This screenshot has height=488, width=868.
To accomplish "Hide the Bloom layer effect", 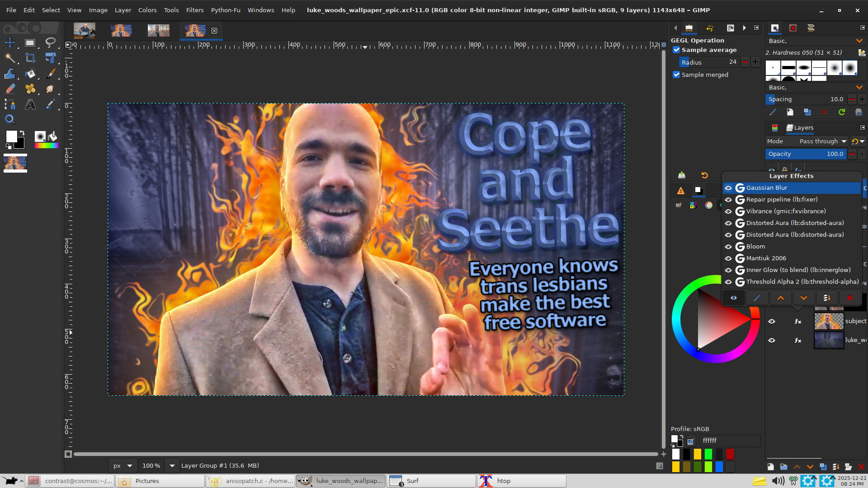I will coord(728,247).
